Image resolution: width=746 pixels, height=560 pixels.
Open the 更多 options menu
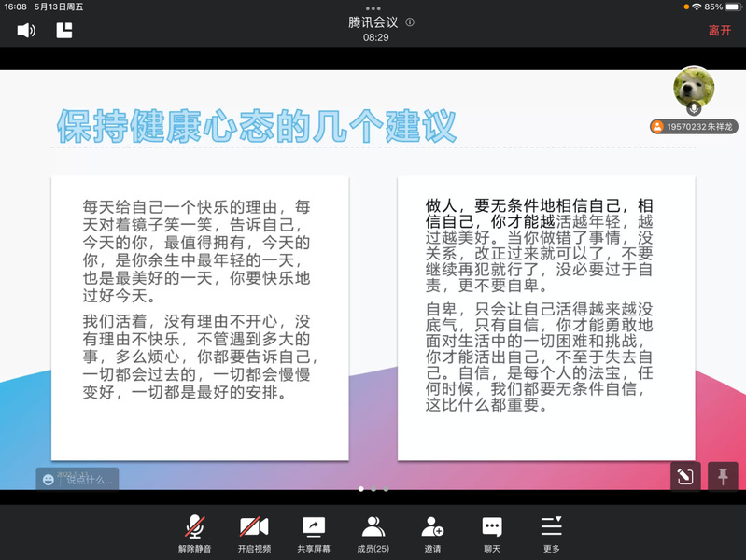(552, 534)
